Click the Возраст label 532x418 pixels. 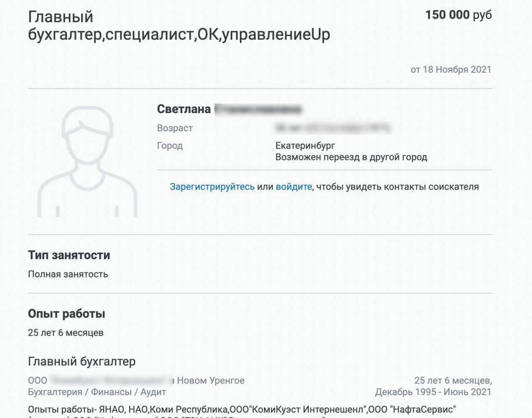[175, 128]
